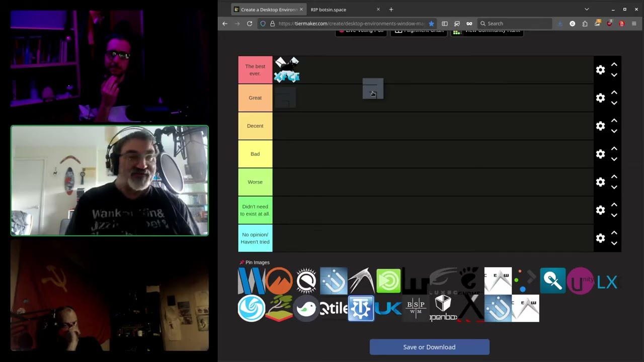Select the grey Fluxbox wing logo
Image resolution: width=644 pixels, height=362 pixels.
coord(443,281)
